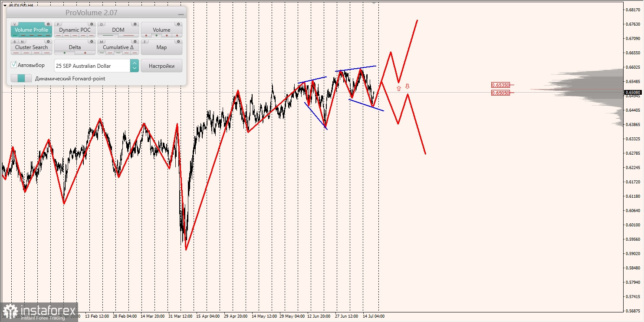Open Cluster Search settings gear
This screenshot has width=644, height=322.
(48, 41)
